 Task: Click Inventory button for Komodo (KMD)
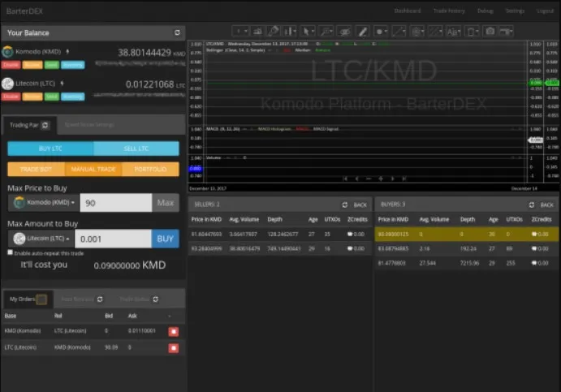[x=72, y=65]
